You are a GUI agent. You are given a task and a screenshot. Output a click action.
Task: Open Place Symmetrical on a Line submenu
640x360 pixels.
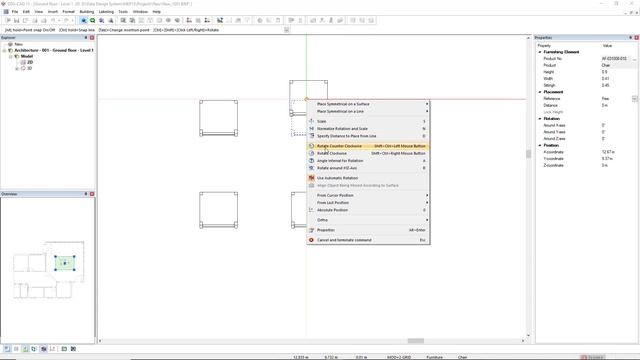click(368, 111)
